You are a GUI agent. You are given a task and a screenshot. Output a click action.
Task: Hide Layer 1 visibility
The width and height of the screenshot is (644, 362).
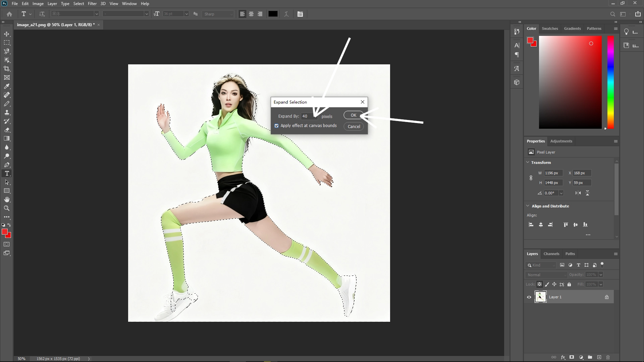coord(529,297)
